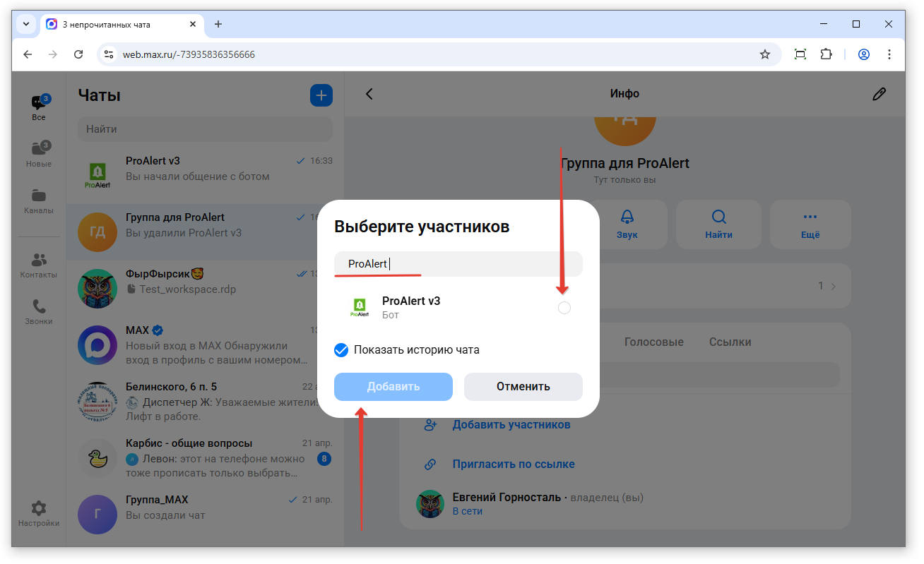Screen dimensions: 924x564
Task: Click the blue plus new chat button
Action: click(x=321, y=95)
